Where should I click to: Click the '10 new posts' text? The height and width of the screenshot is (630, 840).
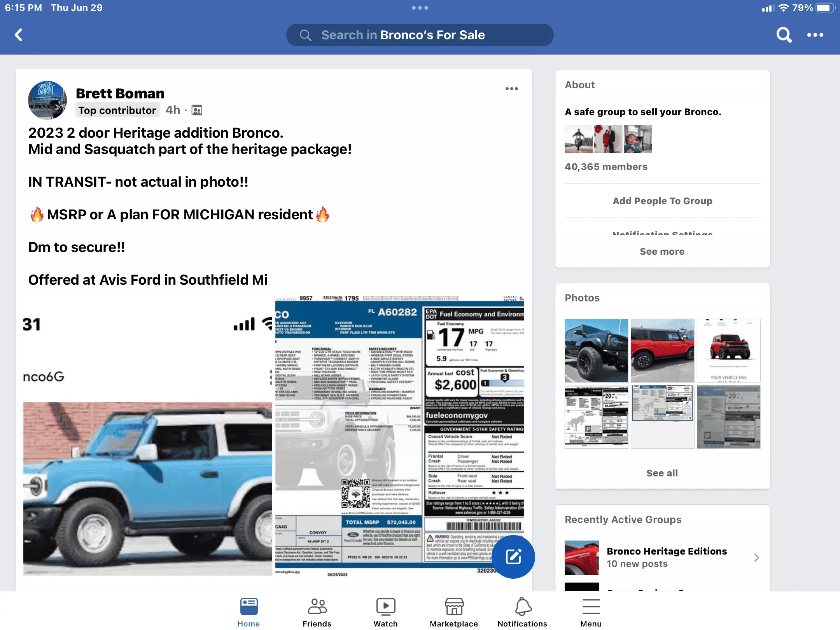pos(637,564)
